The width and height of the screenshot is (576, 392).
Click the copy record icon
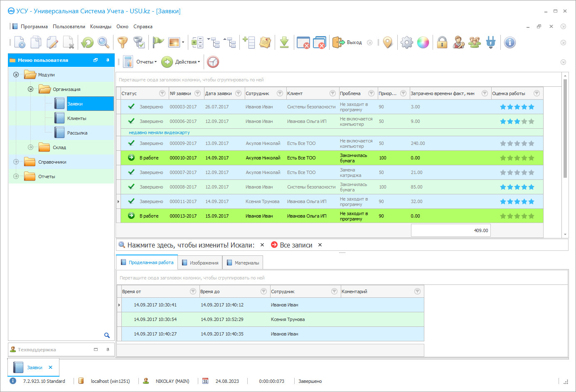pyautogui.click(x=36, y=42)
